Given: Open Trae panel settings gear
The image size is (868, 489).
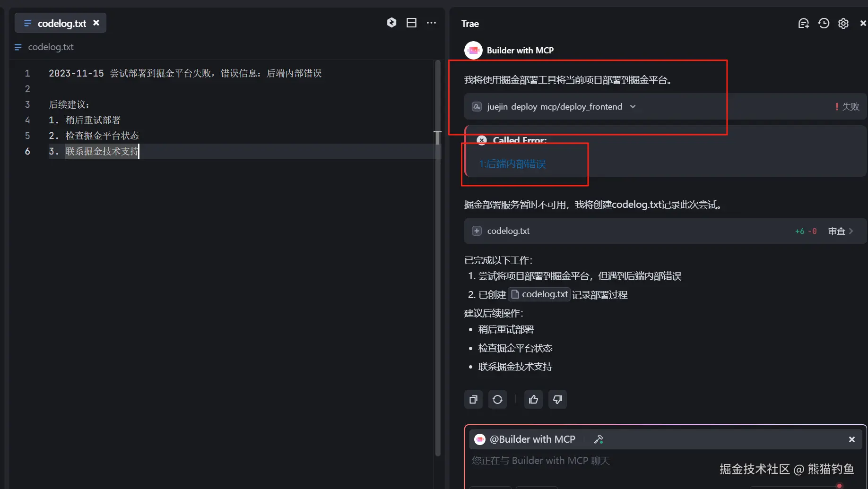Looking at the screenshot, I should pyautogui.click(x=843, y=23).
